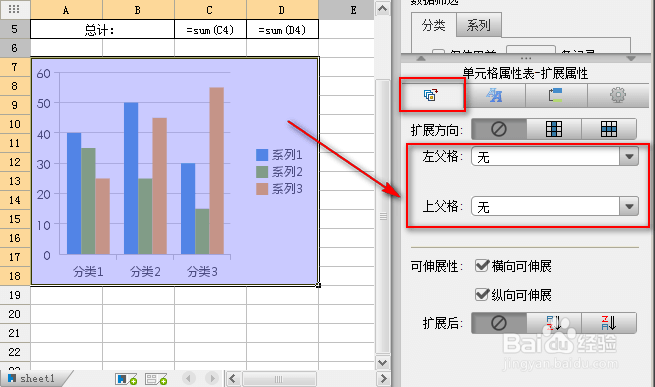
Task: Click the blue 系列1 bar in 分类2
Action: 131,178
